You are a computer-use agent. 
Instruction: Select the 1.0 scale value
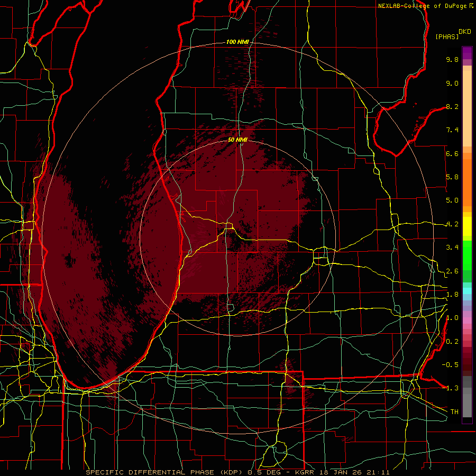point(452,318)
